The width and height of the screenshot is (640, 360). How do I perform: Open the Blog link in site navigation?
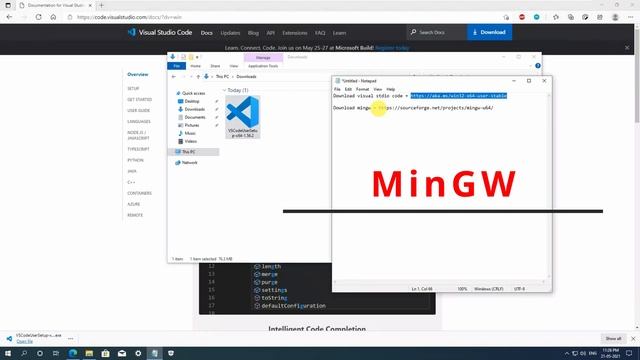click(253, 33)
